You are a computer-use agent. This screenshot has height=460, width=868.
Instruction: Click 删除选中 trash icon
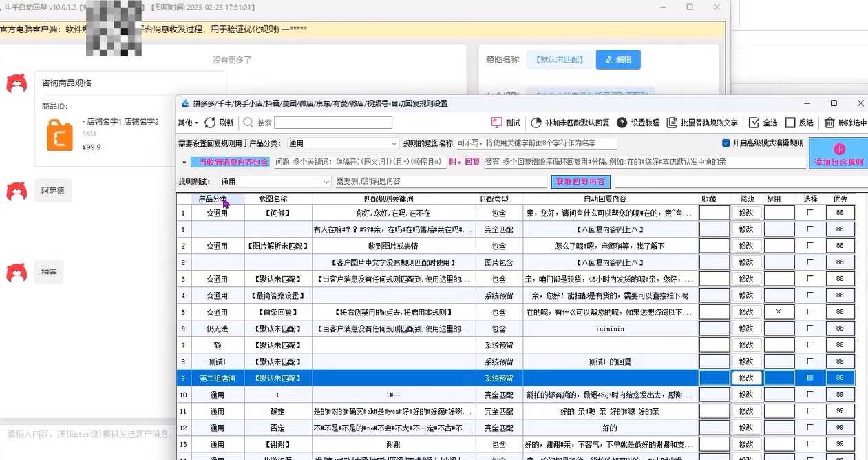[829, 123]
